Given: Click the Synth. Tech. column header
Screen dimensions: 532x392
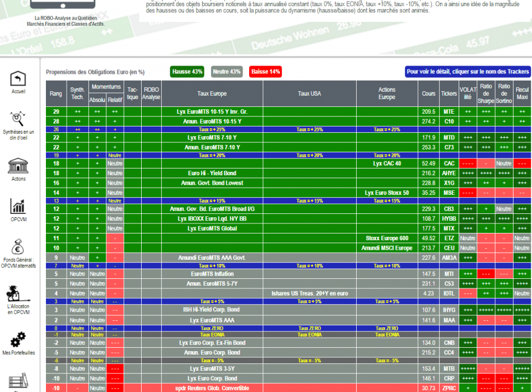Looking at the screenshot, I should coord(77,94).
